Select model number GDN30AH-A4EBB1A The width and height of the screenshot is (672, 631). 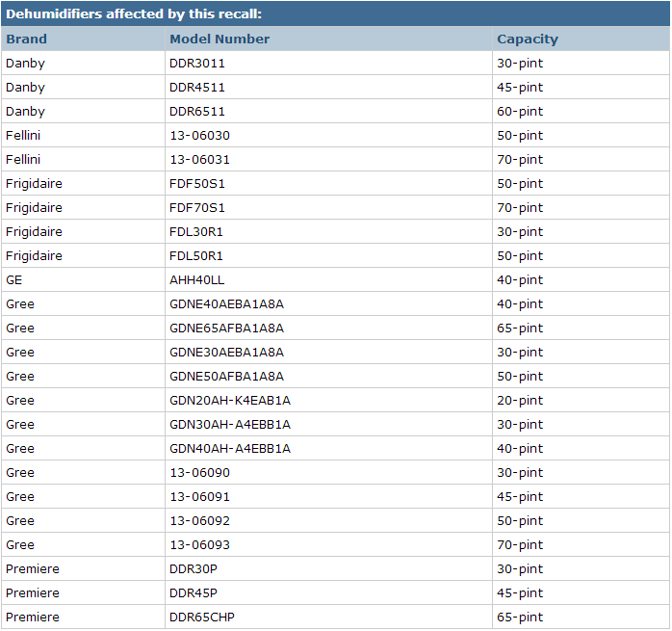click(230, 424)
